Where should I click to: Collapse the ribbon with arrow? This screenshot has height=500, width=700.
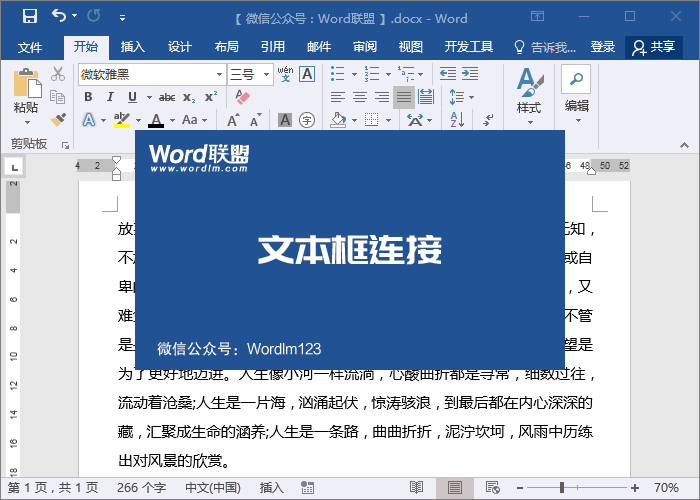[684, 145]
